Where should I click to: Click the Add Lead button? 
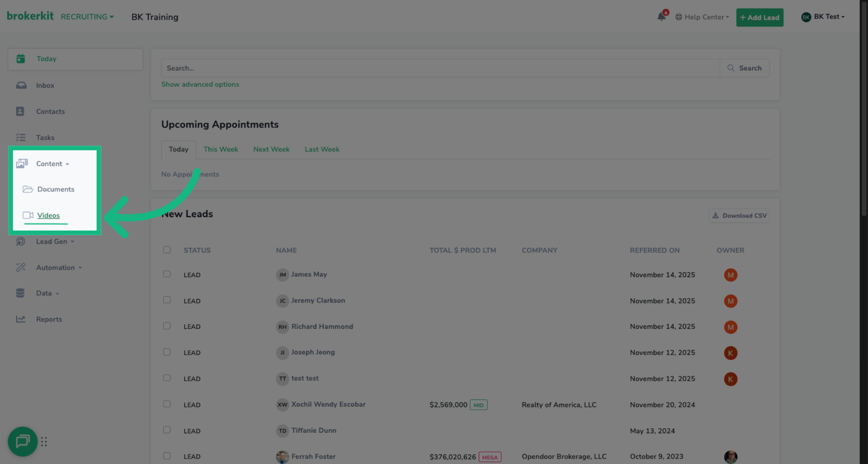759,17
